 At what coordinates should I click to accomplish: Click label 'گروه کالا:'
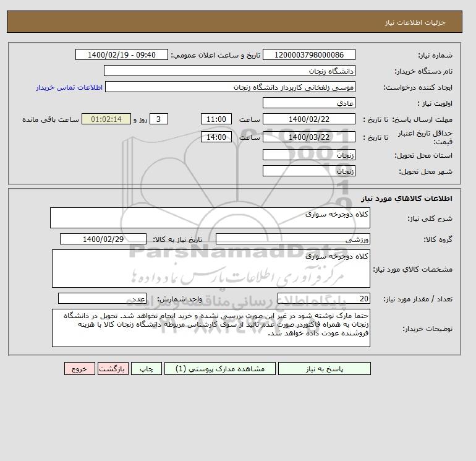point(438,239)
